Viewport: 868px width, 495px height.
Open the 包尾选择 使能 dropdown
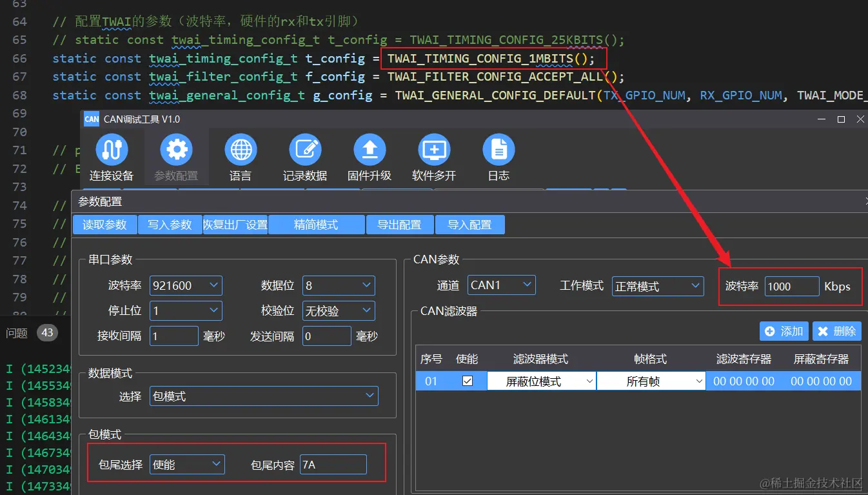[187, 464]
